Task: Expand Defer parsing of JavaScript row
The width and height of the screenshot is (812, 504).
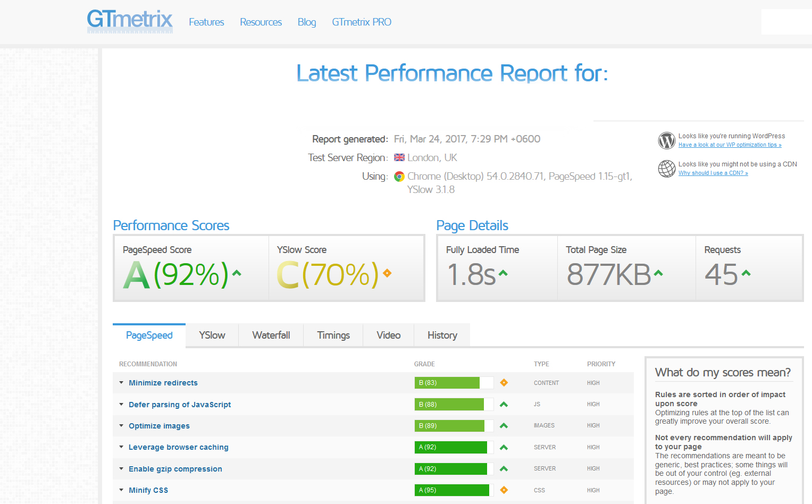Action: tap(179, 405)
